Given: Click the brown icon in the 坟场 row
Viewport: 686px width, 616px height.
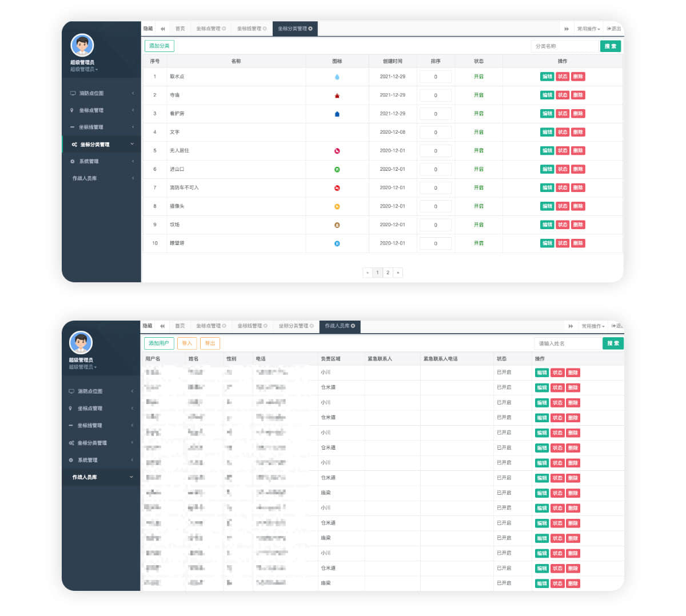Looking at the screenshot, I should coord(337,225).
